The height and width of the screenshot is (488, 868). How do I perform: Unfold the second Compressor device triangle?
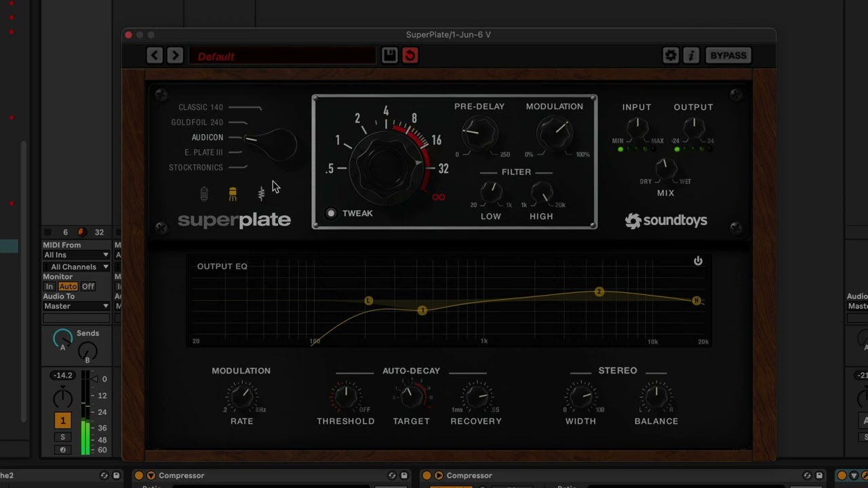pyautogui.click(x=439, y=476)
